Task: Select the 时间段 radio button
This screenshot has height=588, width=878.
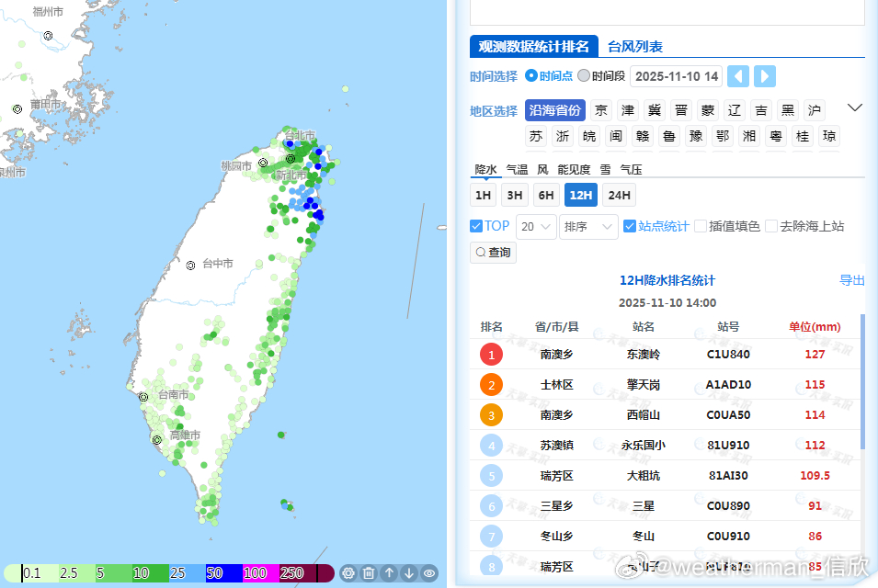Action: point(584,76)
